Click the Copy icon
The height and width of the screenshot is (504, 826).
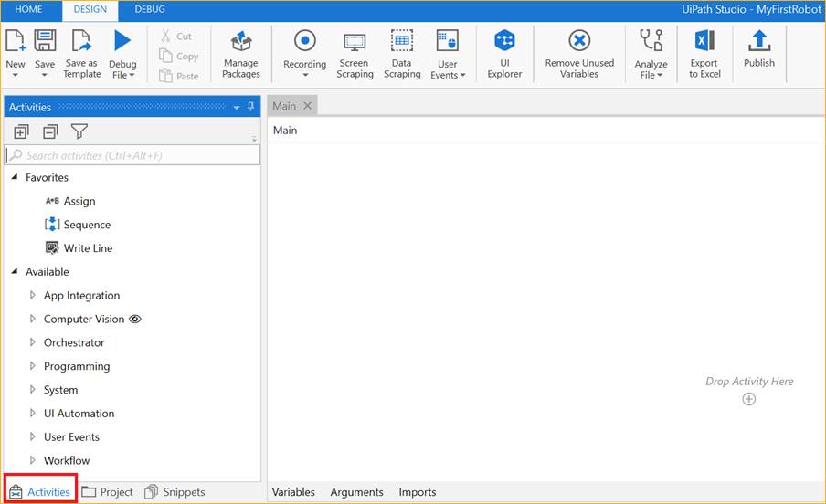pos(165,56)
